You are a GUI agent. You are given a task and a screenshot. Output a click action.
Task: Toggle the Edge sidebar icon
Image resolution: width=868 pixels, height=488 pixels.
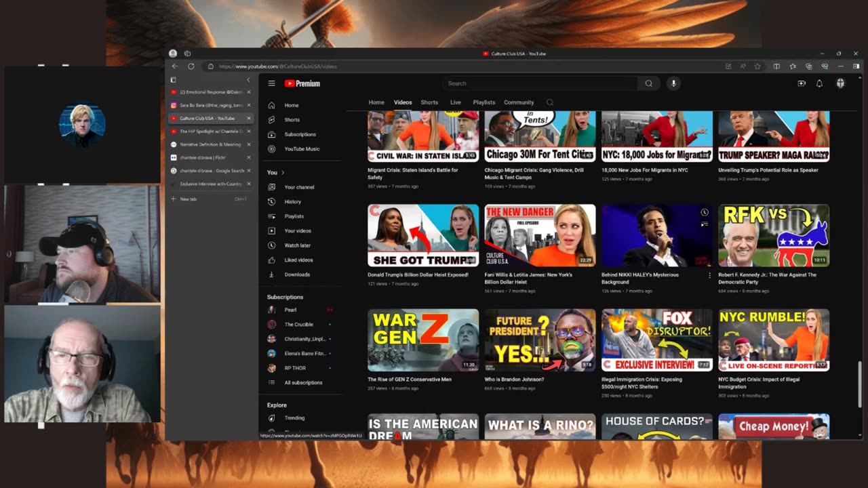pyautogui.click(x=856, y=66)
